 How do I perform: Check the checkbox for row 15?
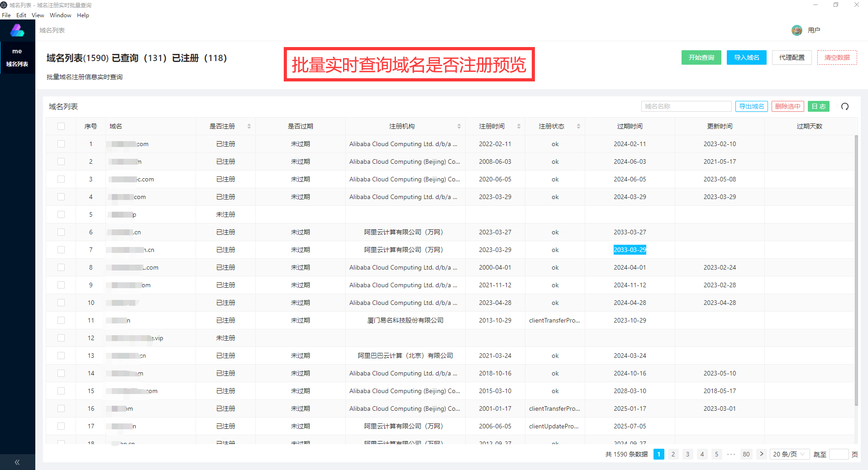click(x=61, y=391)
